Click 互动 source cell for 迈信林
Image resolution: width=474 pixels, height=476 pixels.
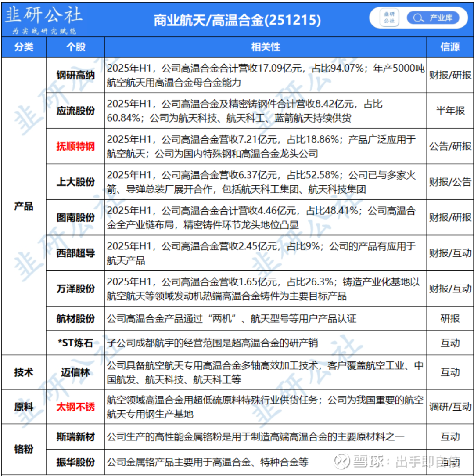(450, 372)
